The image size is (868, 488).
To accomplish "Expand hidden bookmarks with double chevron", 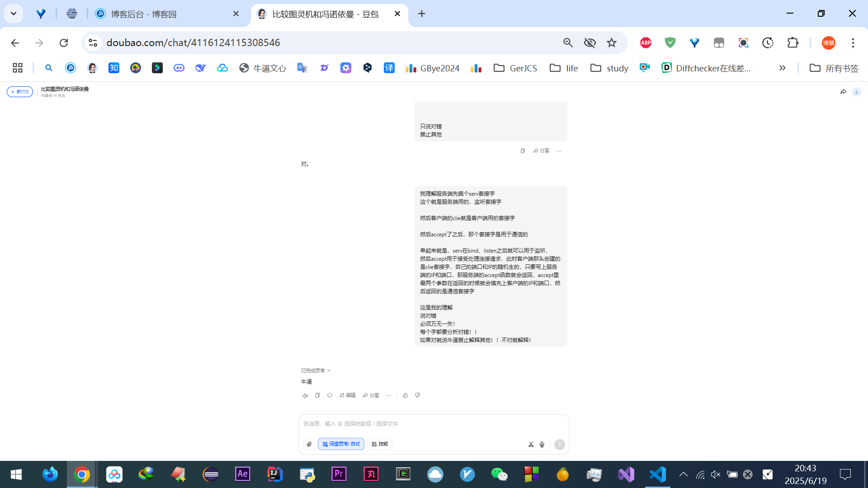I will [x=782, y=68].
